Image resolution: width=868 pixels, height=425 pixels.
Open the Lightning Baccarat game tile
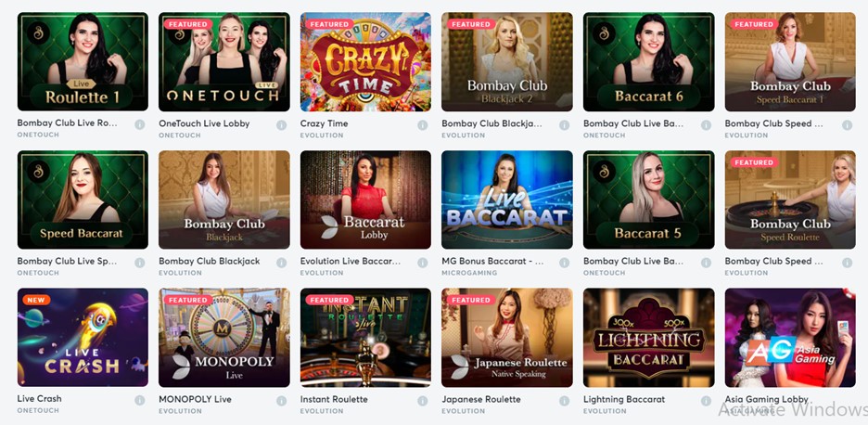click(649, 338)
